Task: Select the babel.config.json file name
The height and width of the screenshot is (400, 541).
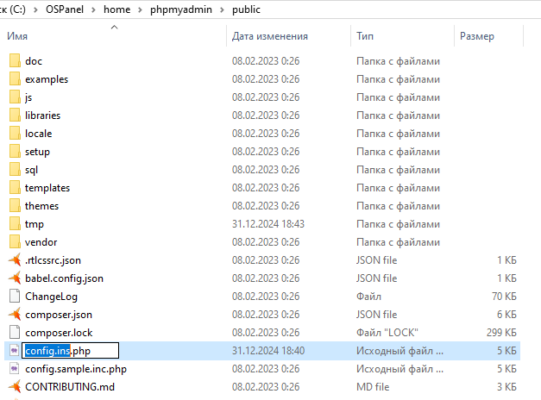Action: [x=64, y=279]
